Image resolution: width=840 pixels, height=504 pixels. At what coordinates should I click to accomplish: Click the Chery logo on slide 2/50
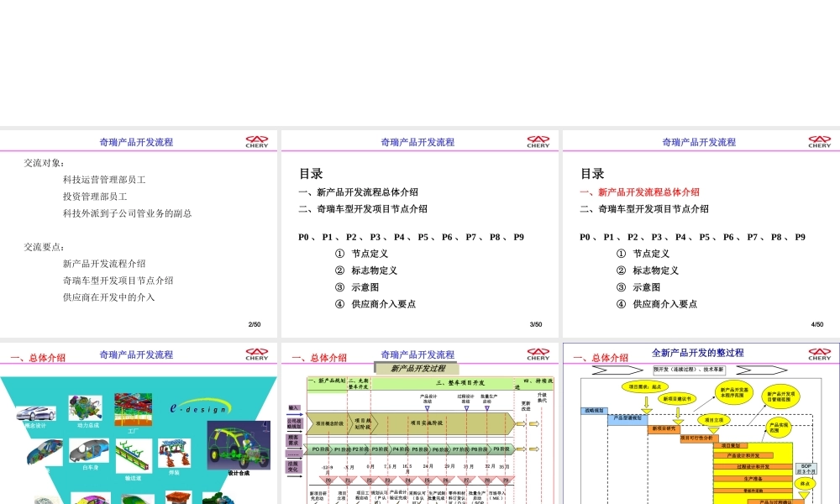(256, 141)
